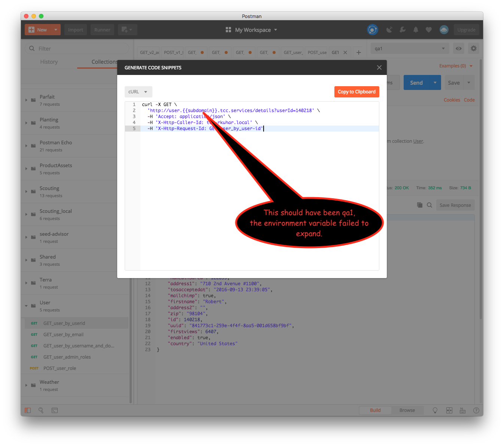Image resolution: width=504 pixels, height=446 pixels.
Task: Expand the Parfait collection
Action: tap(26, 100)
